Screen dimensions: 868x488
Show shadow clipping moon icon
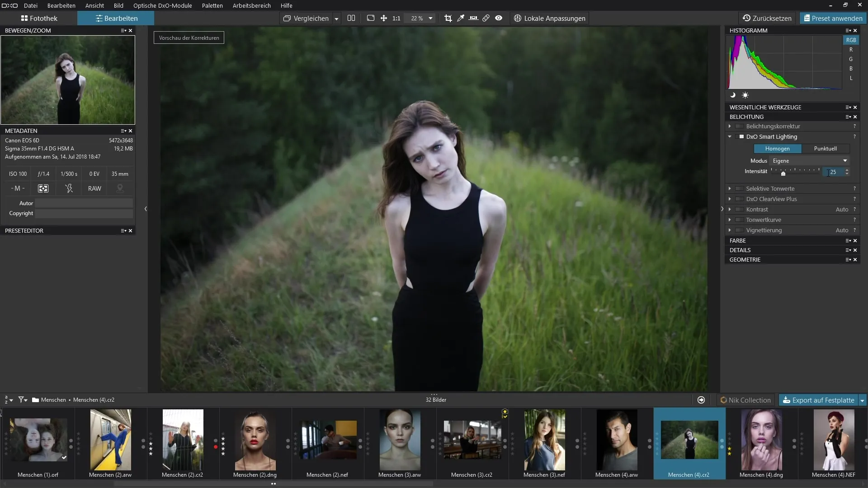(x=733, y=95)
